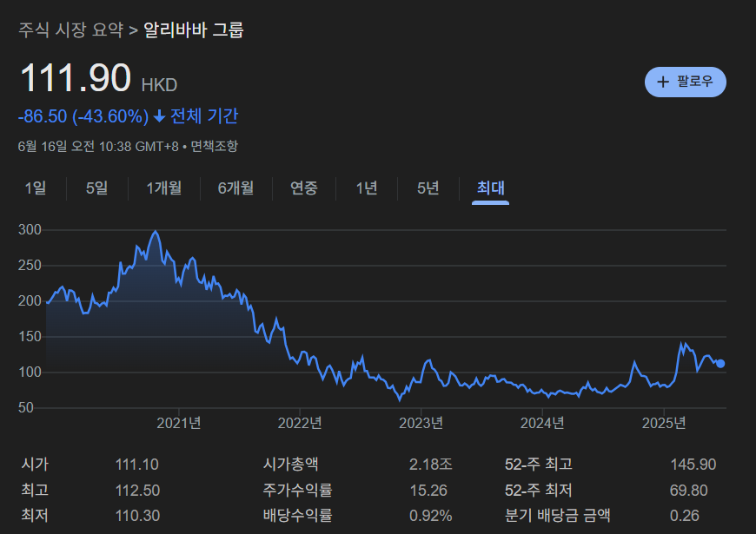Screen dimensions: 756x534
Task: Click the 알리바바 그룹 title text
Action: point(194,30)
